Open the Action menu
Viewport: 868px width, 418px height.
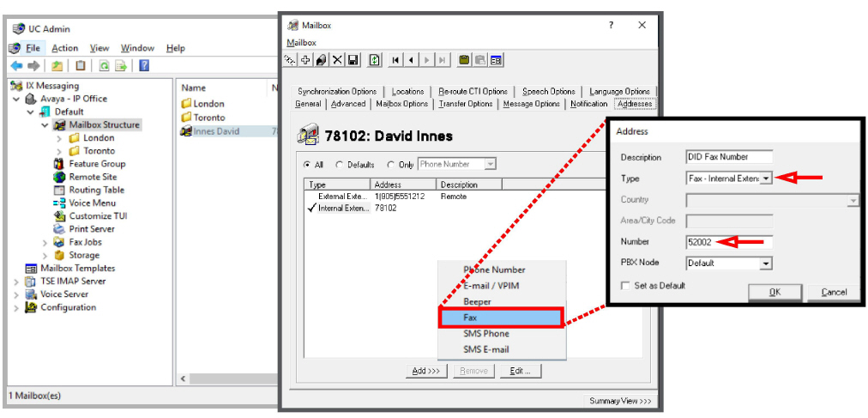[65, 48]
